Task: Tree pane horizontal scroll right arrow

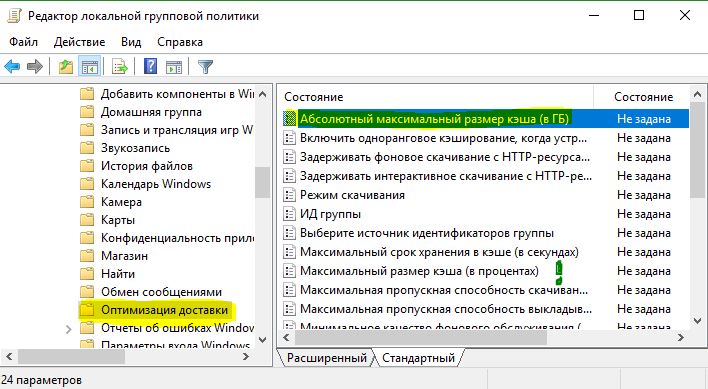Action: coord(246,357)
